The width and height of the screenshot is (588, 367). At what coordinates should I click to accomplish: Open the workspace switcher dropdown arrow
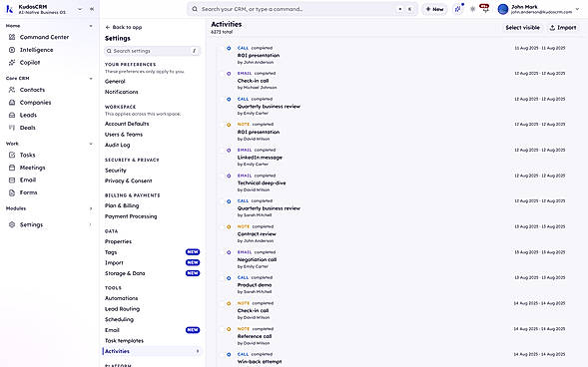coord(80,9)
